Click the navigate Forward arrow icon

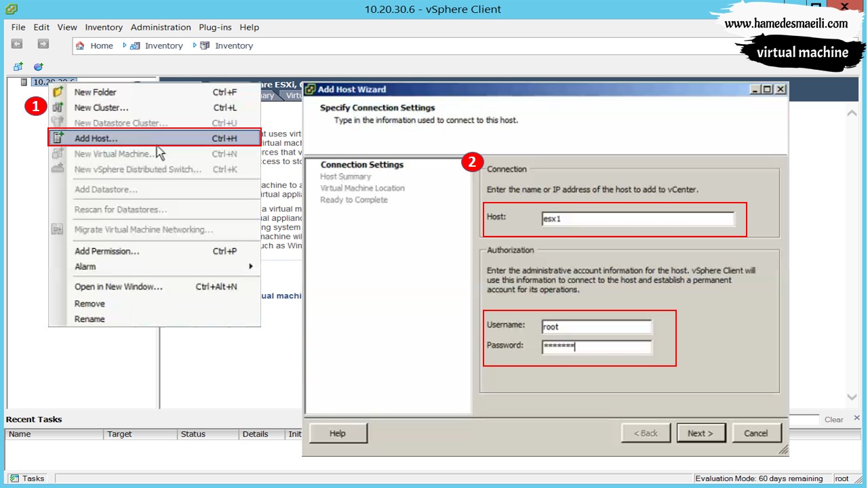point(43,44)
